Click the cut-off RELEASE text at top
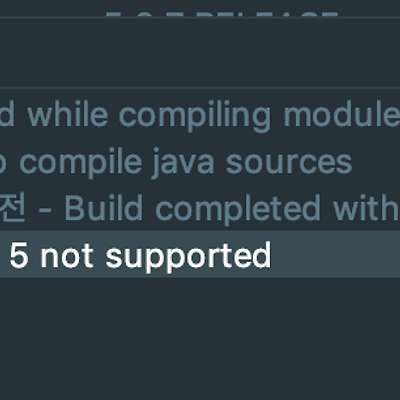400x400 pixels. pos(222,14)
